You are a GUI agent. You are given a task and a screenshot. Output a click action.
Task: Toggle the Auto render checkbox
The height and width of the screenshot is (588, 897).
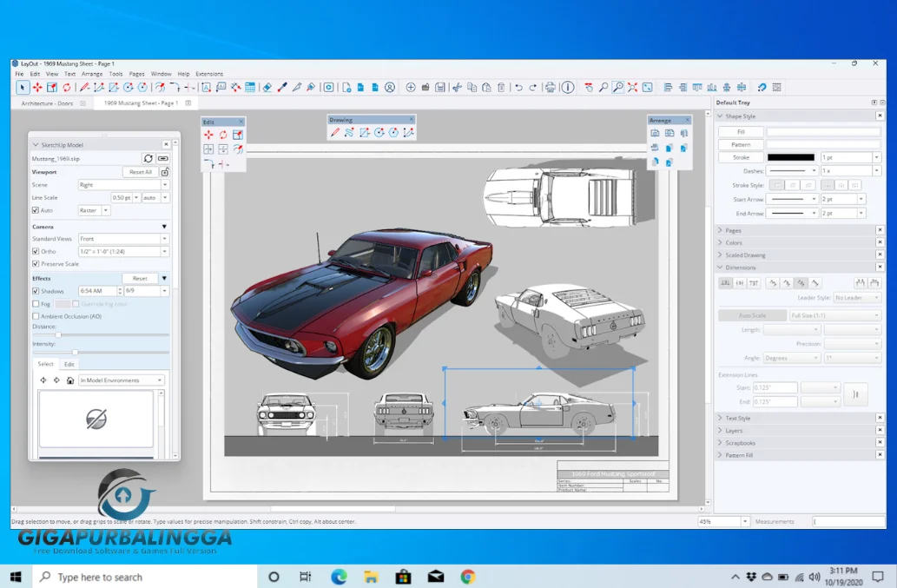point(36,210)
